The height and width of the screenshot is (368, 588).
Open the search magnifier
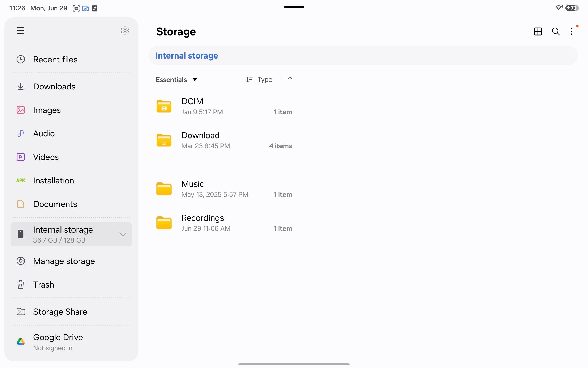pos(556,31)
